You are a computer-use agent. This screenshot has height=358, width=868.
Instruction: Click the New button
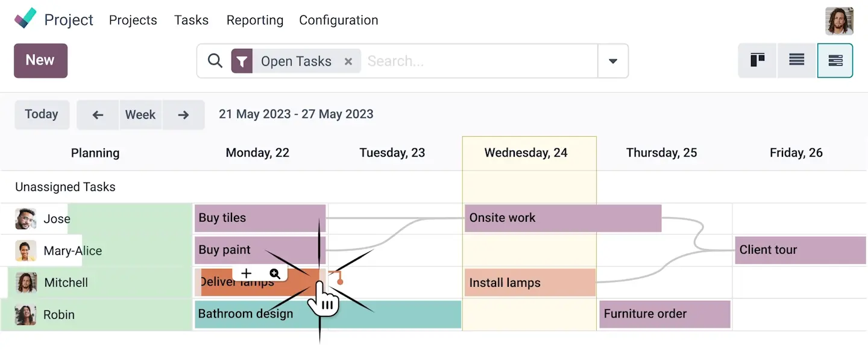[x=40, y=60]
